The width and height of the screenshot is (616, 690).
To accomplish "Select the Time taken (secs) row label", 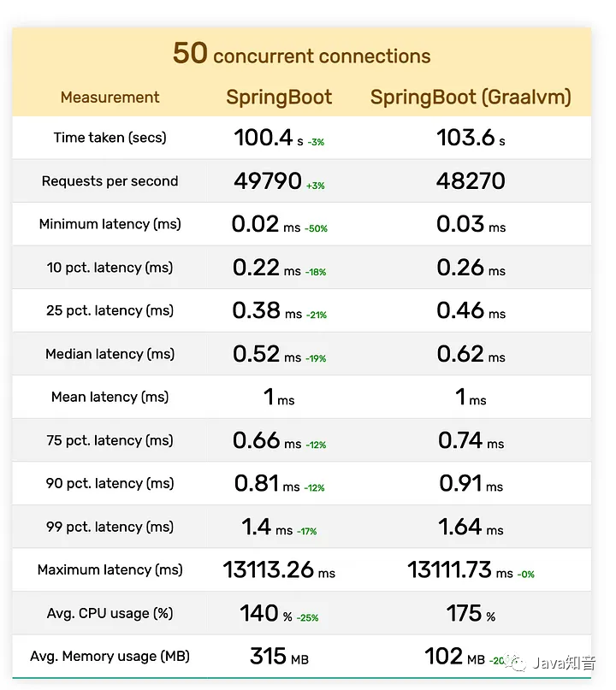I will click(x=110, y=138).
